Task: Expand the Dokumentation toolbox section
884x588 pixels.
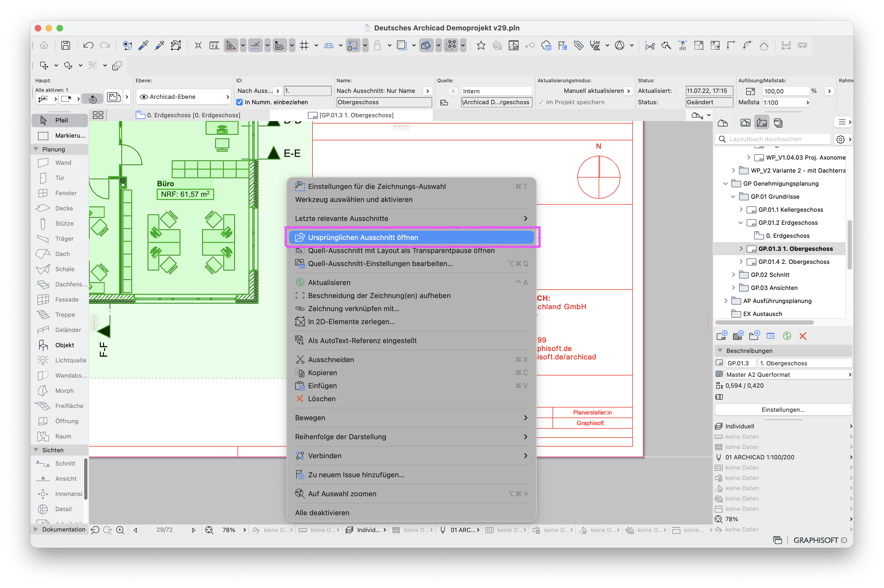Action: pyautogui.click(x=36, y=530)
